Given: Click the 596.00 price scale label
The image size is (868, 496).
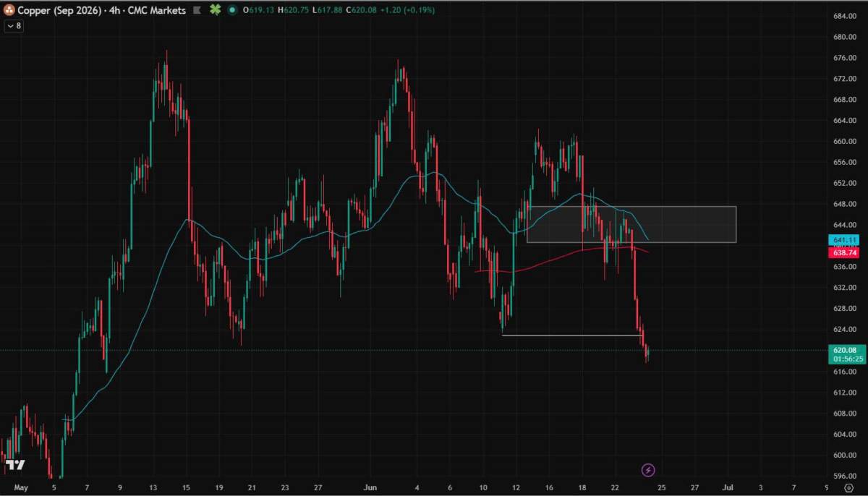Looking at the screenshot, I should point(845,476).
